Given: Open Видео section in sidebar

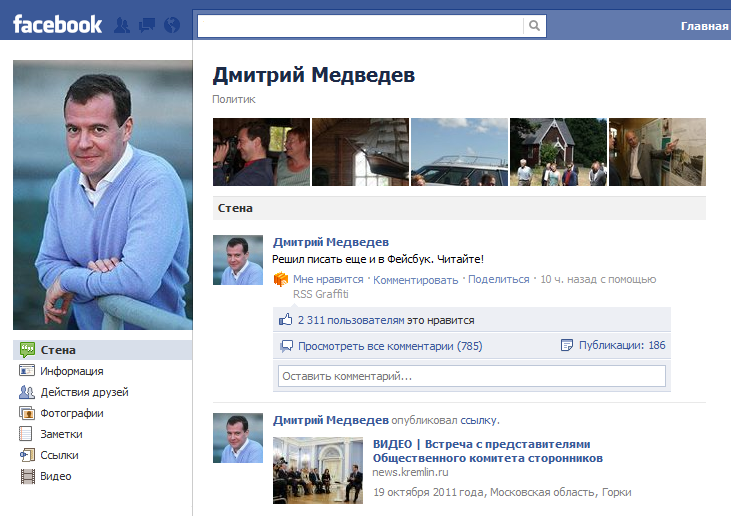Looking at the screenshot, I should click(x=56, y=476).
